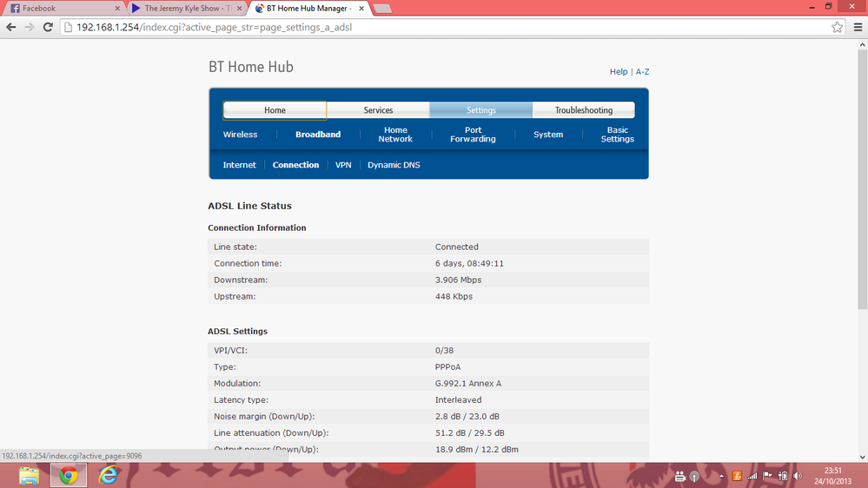Open the Dynamic DNS sub-page
The image size is (868, 488).
pyautogui.click(x=394, y=165)
